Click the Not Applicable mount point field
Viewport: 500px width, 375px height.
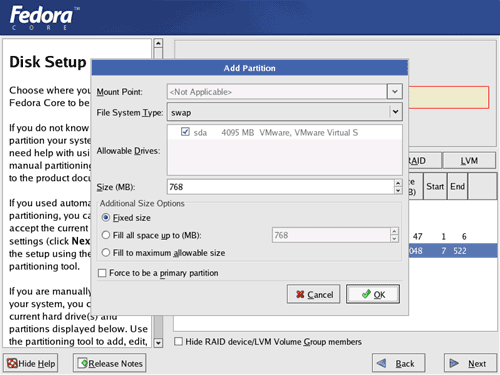(277, 91)
